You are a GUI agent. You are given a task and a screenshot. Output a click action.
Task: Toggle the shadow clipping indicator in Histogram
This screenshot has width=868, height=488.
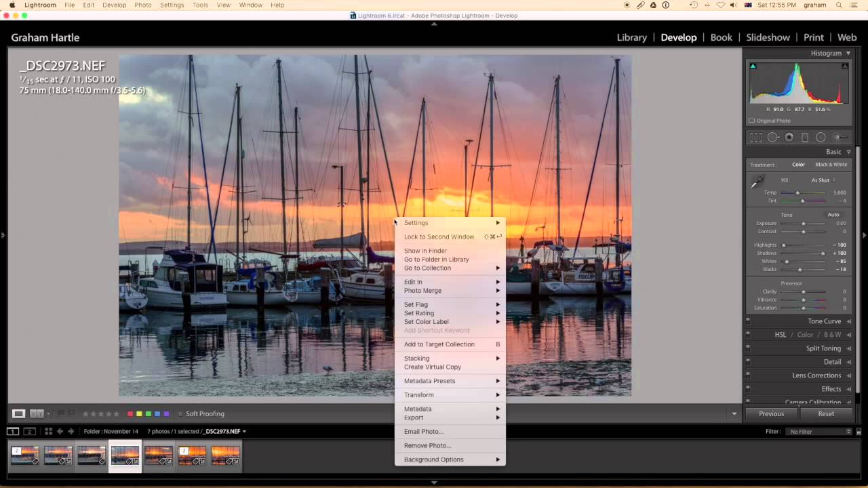753,66
